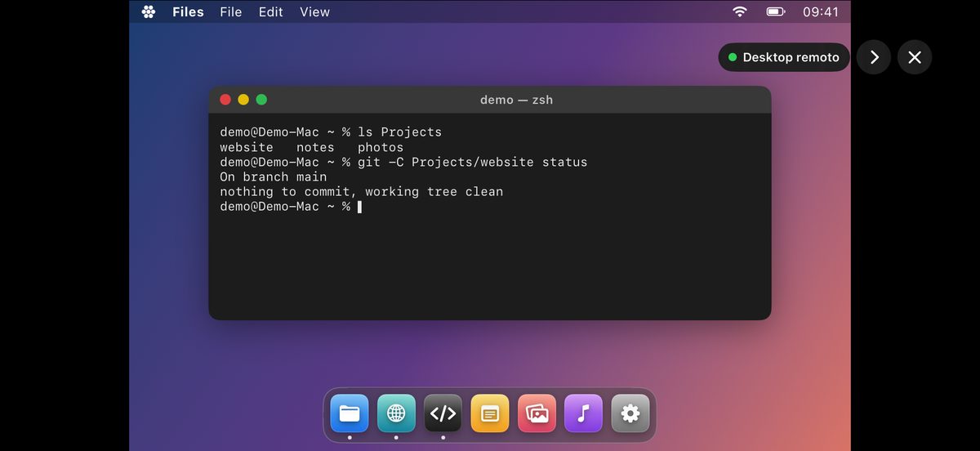Image resolution: width=980 pixels, height=451 pixels.
Task: Launch the purple Music app in the dock
Action: [x=583, y=413]
